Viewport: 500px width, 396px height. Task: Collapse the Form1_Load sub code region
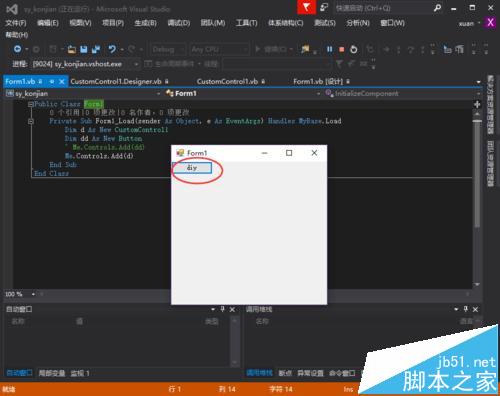(x=31, y=121)
